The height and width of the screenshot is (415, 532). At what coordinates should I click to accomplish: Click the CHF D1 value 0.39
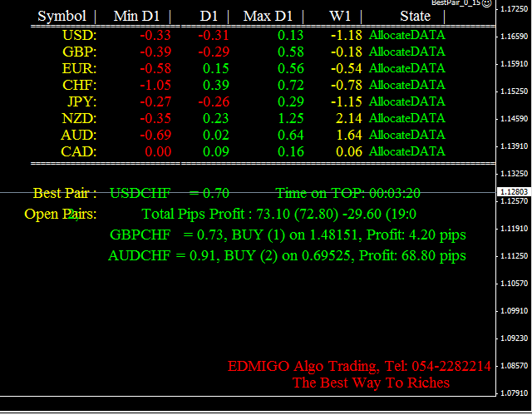[216, 85]
